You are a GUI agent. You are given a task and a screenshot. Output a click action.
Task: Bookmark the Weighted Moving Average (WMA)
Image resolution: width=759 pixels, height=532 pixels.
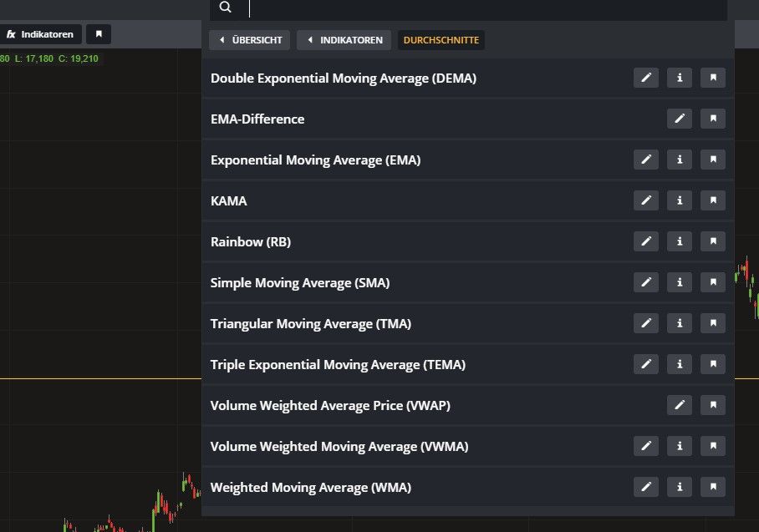[x=713, y=488]
